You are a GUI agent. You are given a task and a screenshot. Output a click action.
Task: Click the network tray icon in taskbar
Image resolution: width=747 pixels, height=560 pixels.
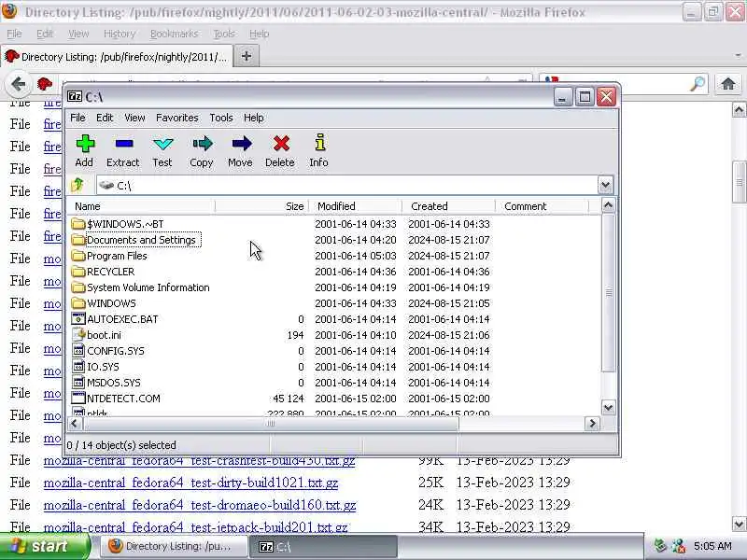(679, 546)
